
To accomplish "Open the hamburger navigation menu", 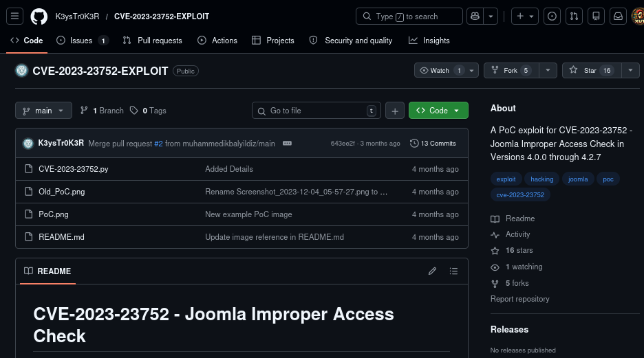I will tap(14, 16).
